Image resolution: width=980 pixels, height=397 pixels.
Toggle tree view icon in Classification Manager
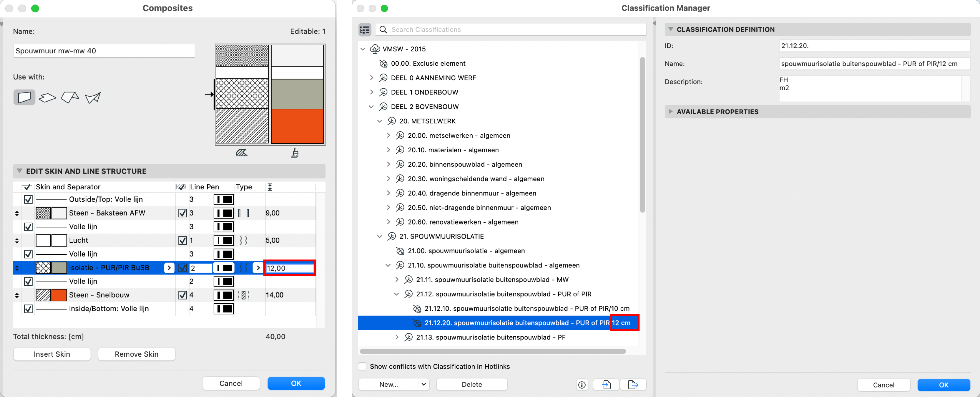365,30
